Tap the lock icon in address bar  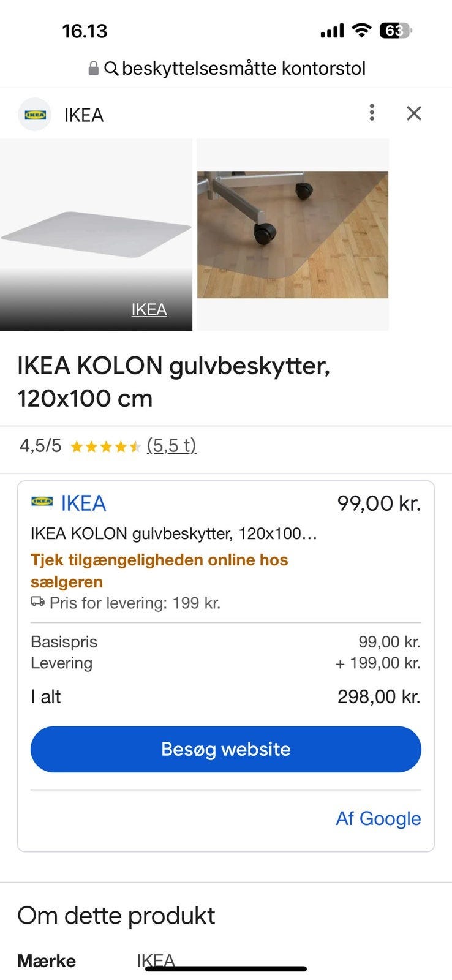(93, 68)
